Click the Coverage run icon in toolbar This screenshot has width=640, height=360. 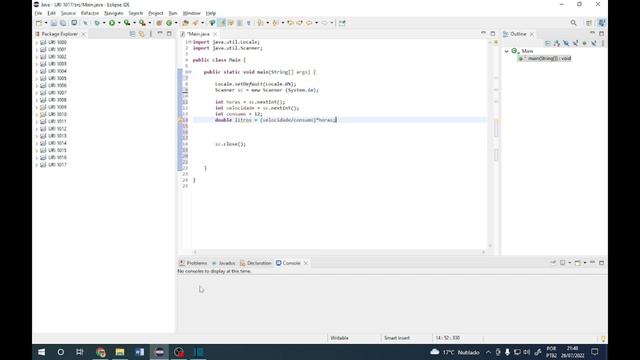point(127,23)
